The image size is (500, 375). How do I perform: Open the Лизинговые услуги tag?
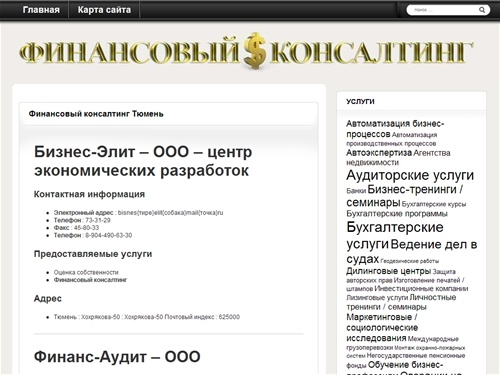coord(377,298)
